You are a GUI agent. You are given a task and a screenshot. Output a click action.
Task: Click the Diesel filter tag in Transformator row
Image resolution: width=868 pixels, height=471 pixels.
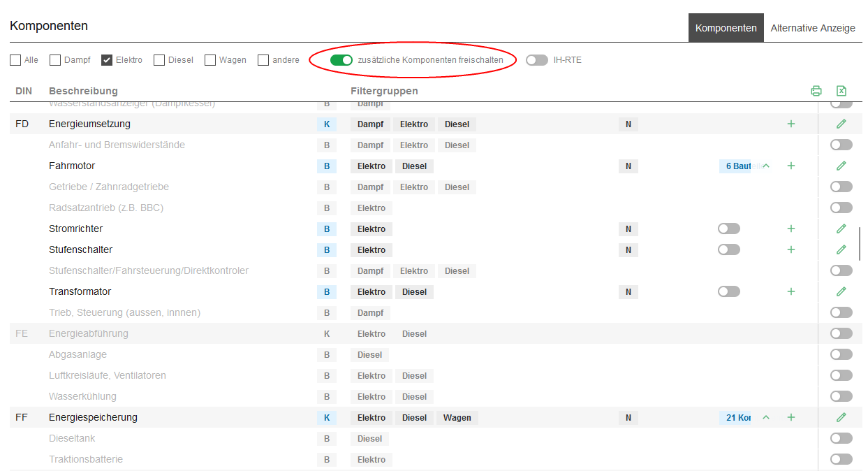click(x=414, y=291)
